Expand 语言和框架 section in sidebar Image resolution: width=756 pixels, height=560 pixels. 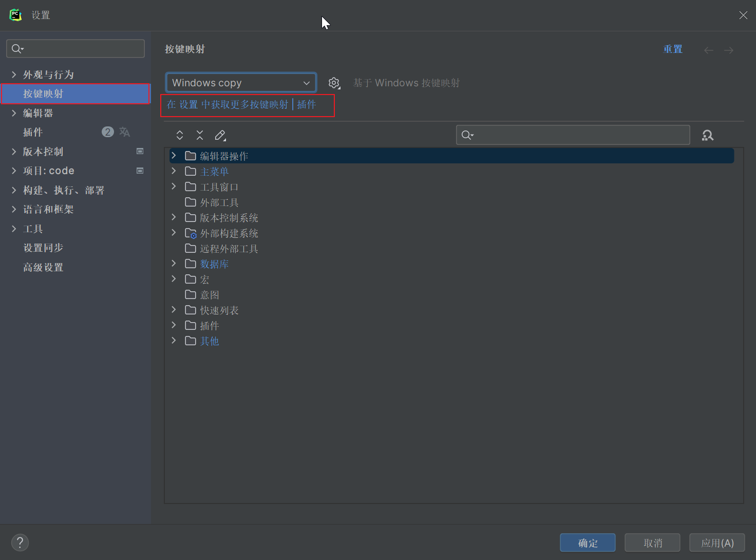(14, 209)
